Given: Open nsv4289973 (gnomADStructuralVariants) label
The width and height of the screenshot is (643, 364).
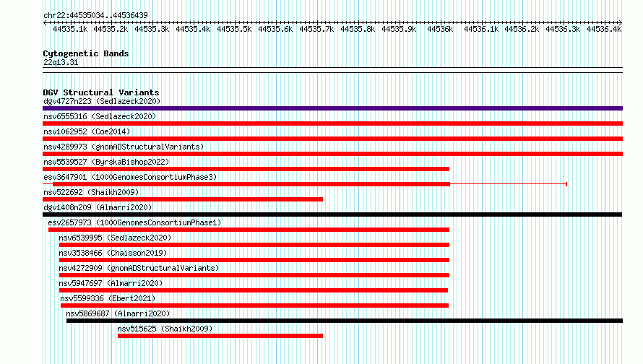Looking at the screenshot, I should coord(124,147).
